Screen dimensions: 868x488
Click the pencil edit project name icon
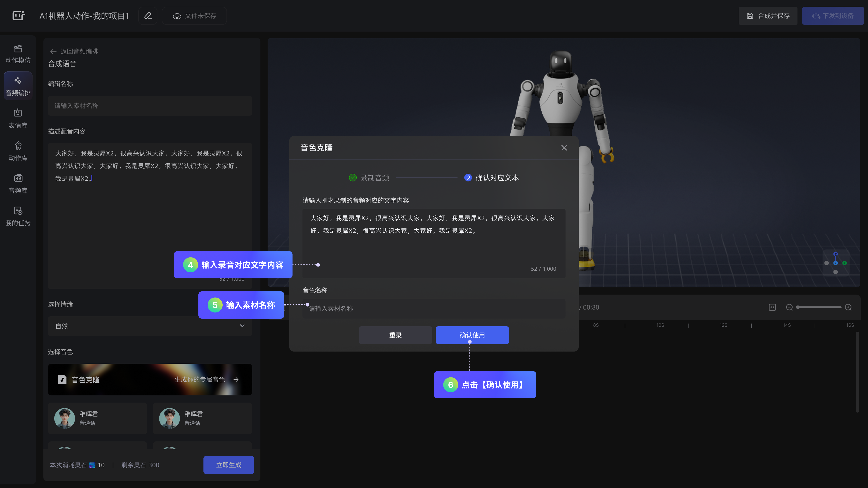tap(148, 16)
